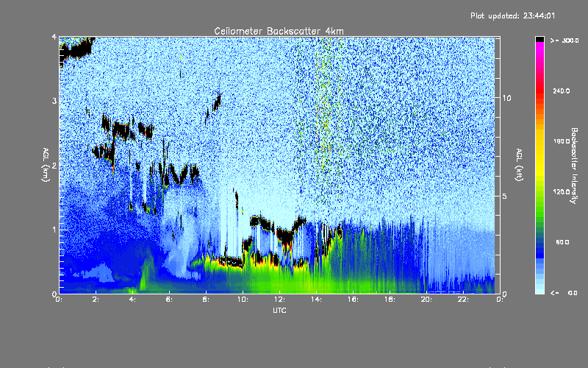Click the black top segment of the colorbar
This screenshot has width=588, height=368.
pos(539,39)
